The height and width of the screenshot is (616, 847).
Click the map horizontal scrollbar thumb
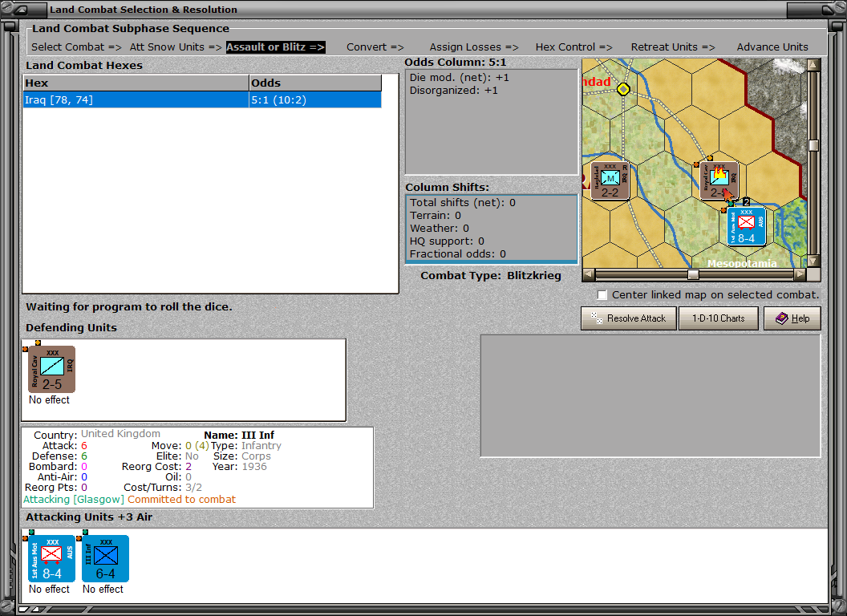point(693,274)
